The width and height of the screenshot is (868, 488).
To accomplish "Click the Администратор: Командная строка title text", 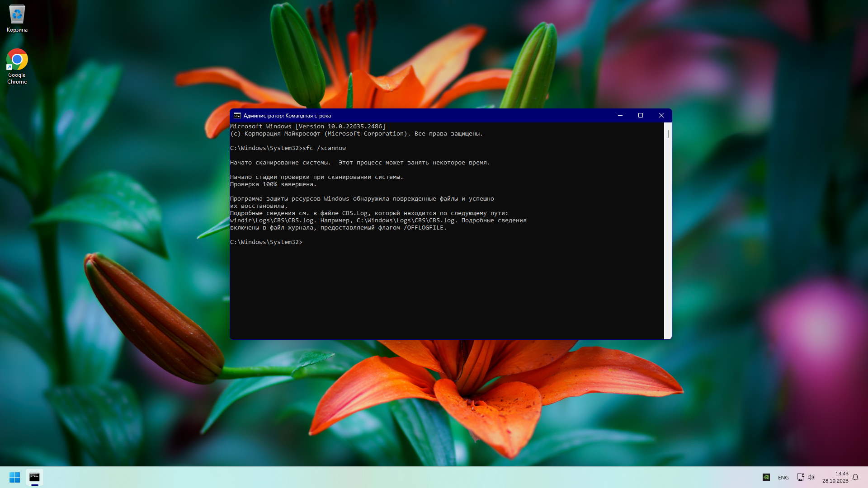I will pos(287,116).
